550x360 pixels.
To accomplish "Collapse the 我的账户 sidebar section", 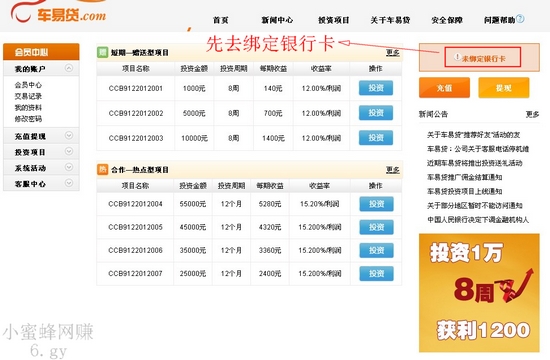I will pyautogui.click(x=69, y=68).
